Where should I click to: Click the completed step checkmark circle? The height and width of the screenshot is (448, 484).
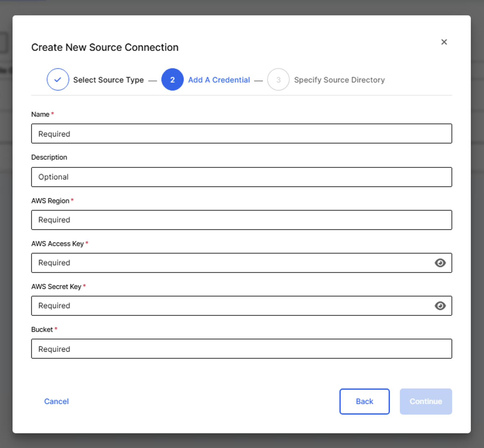point(58,80)
